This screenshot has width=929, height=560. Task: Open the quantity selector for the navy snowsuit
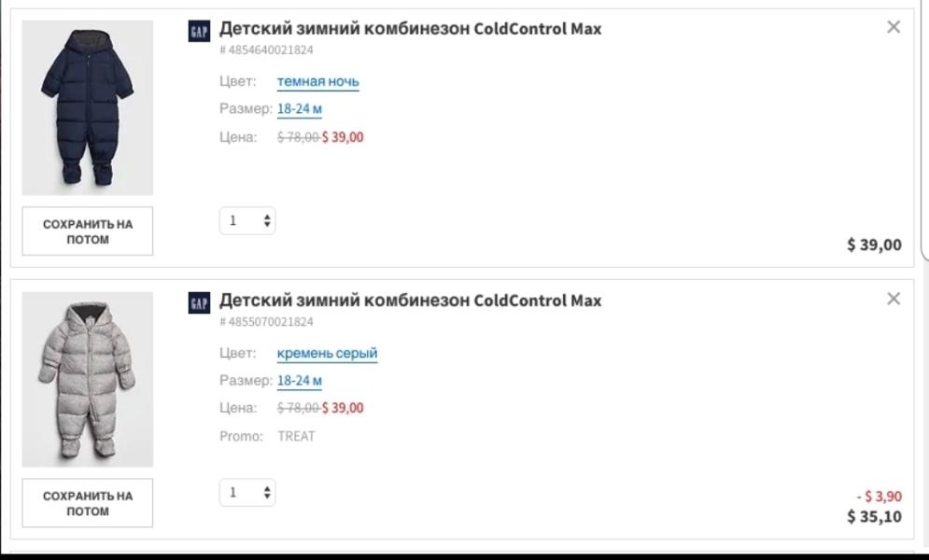point(247,221)
